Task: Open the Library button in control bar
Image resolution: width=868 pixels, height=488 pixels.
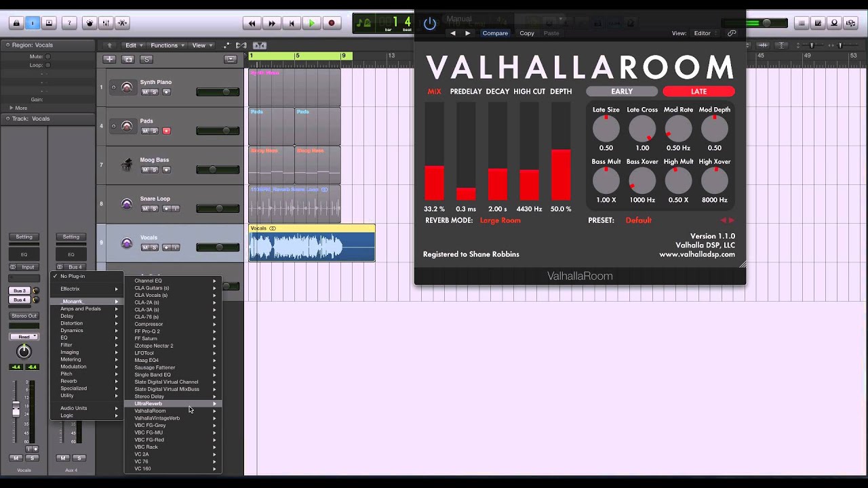Action: [x=16, y=23]
